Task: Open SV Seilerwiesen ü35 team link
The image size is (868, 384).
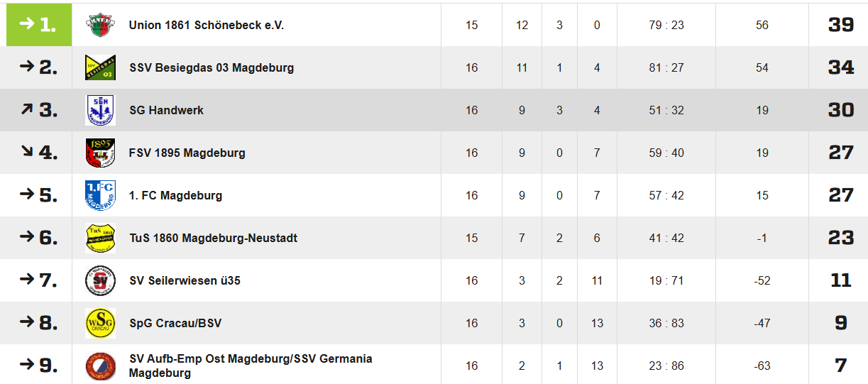Action: (x=185, y=280)
